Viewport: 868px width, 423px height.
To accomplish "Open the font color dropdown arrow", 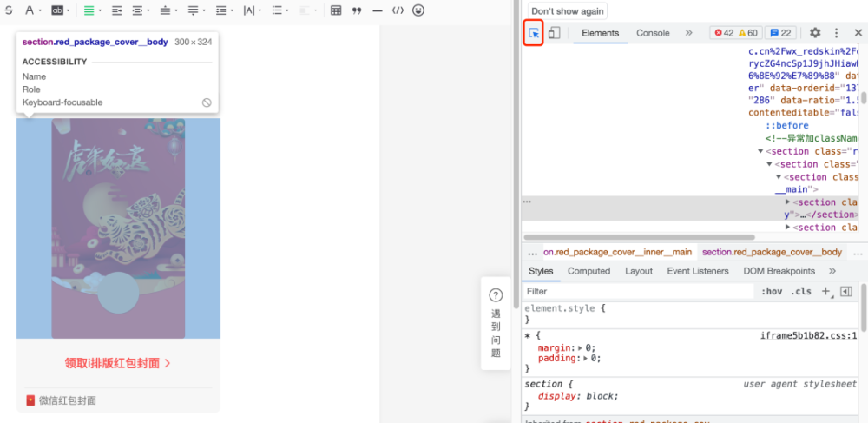I will [x=41, y=11].
